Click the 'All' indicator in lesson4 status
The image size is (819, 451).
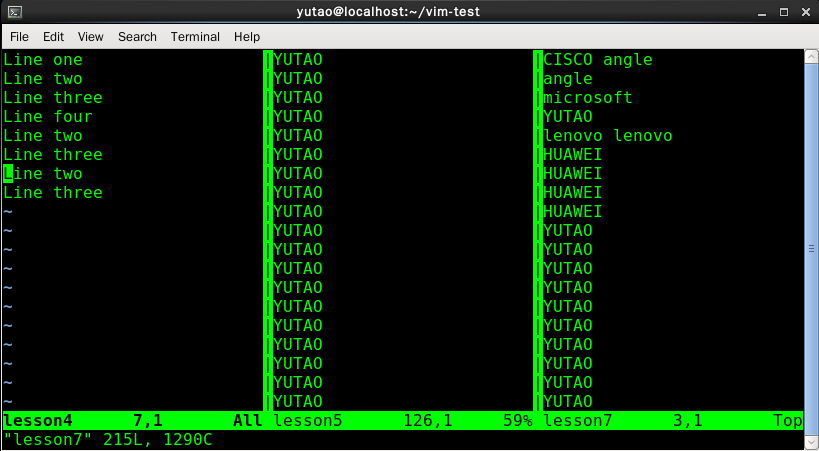click(248, 421)
